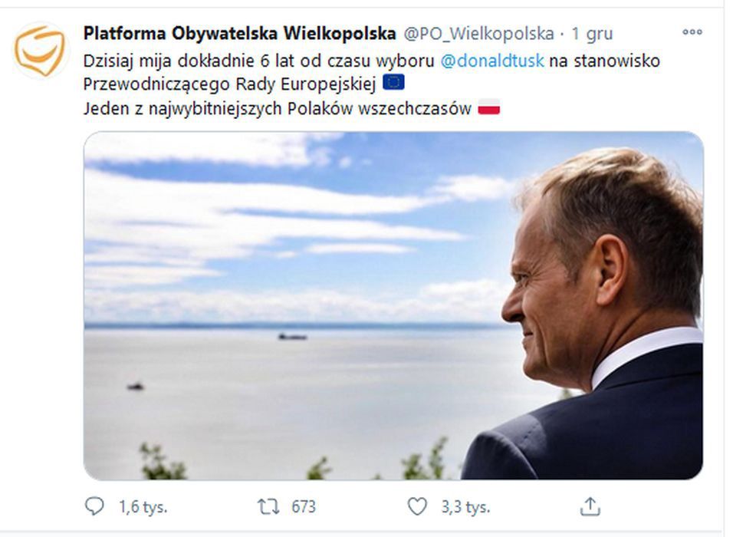Screen dimensions: 756x537
Task: Click the heart icon to like the tweet
Action: 417,505
